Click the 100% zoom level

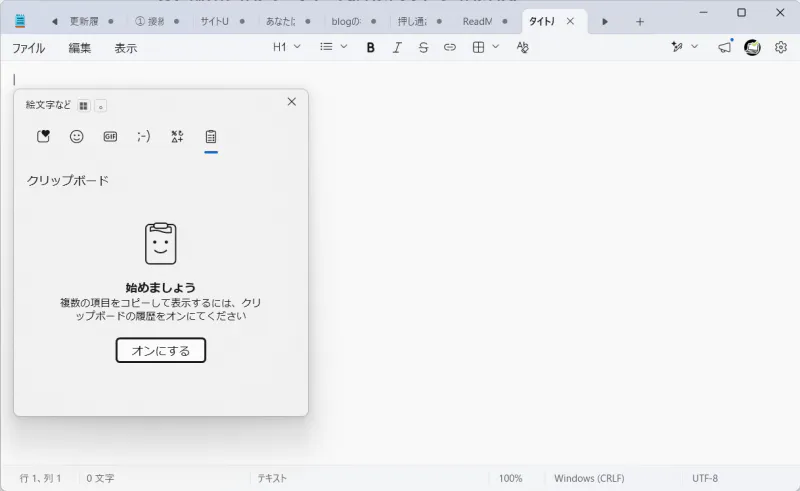[510, 478]
